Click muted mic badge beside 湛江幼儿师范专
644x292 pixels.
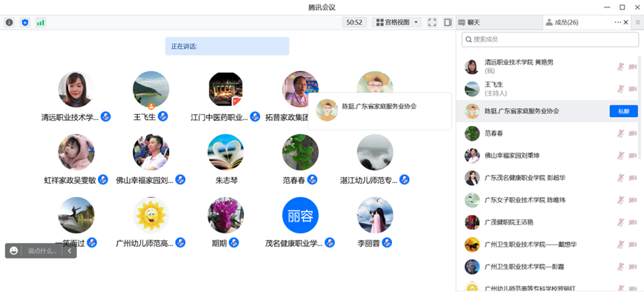point(405,179)
